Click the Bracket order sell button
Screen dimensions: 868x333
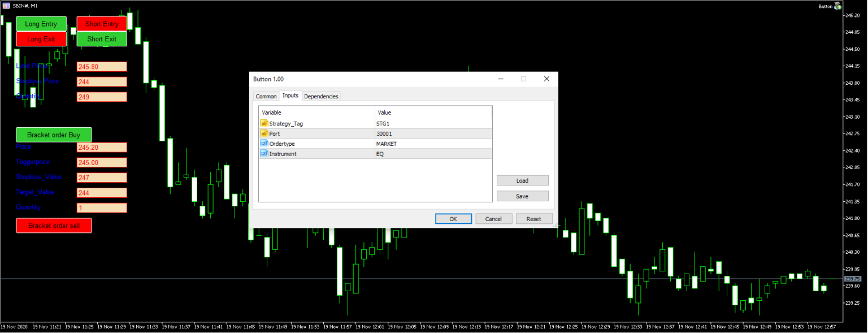54,225
